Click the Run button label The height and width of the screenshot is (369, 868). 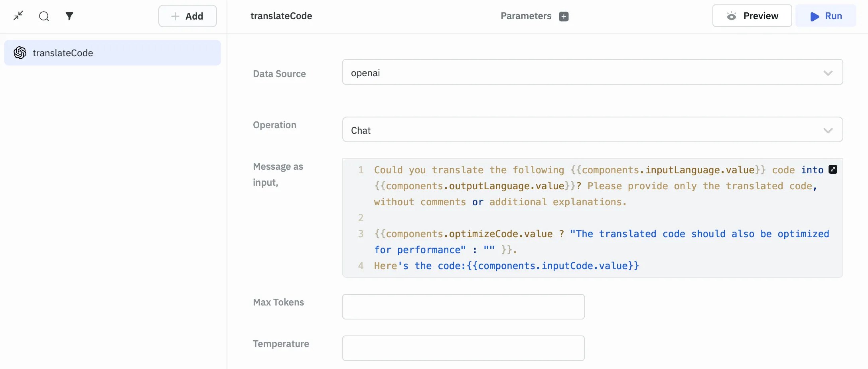click(x=833, y=16)
